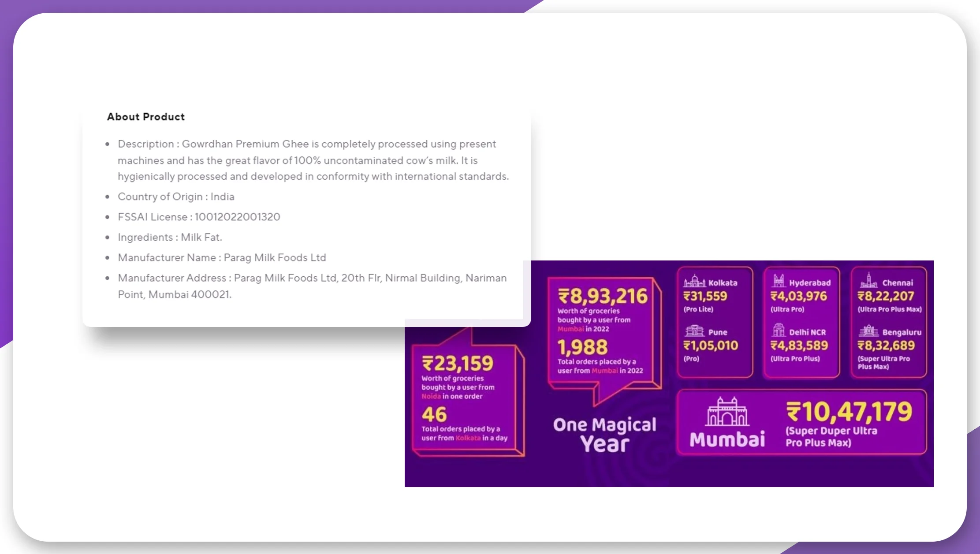Click Mumbai's ₹10,47,179 value
The height and width of the screenshot is (554, 980).
[x=849, y=412]
